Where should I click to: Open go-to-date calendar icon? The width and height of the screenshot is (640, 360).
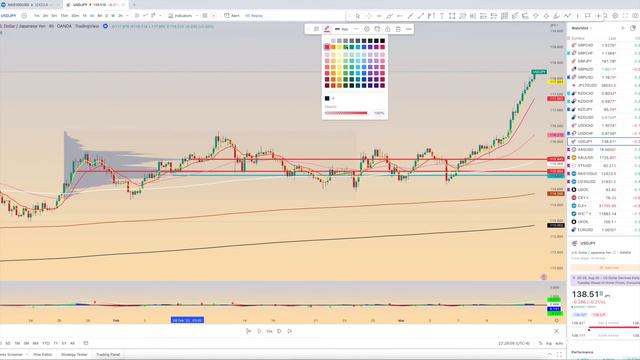86,343
